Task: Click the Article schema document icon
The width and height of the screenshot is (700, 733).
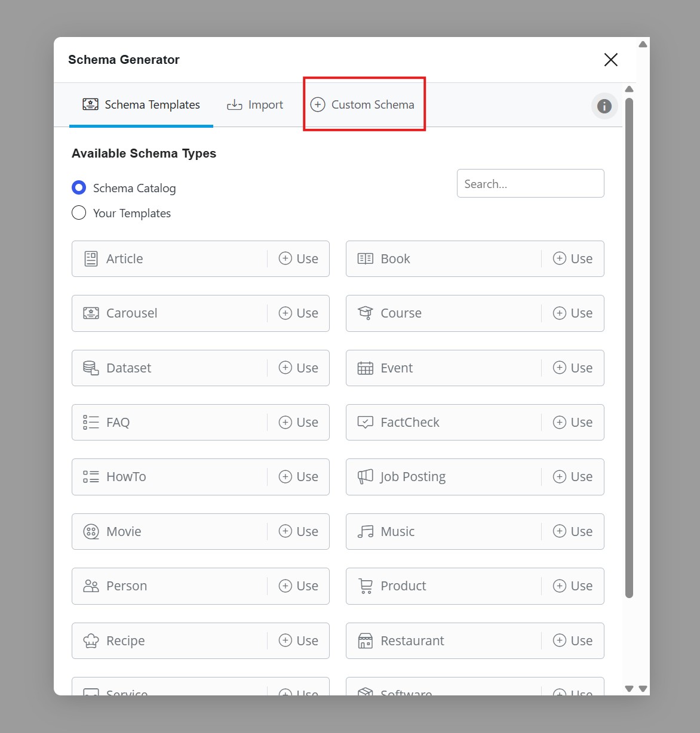Action: (91, 259)
